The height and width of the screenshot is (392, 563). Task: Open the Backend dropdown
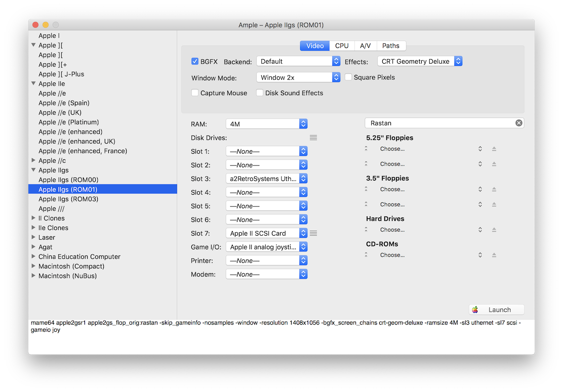click(298, 61)
